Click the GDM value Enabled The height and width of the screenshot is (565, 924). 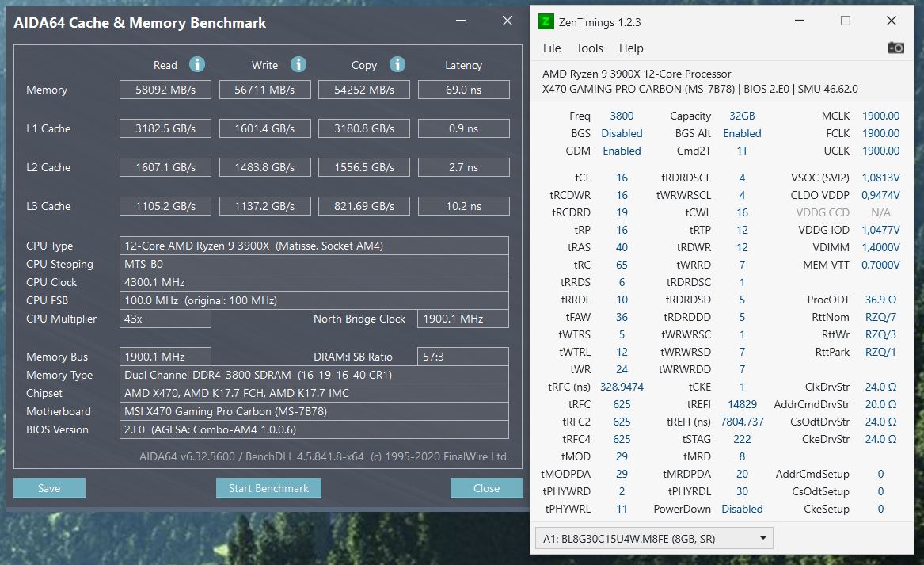622,151
